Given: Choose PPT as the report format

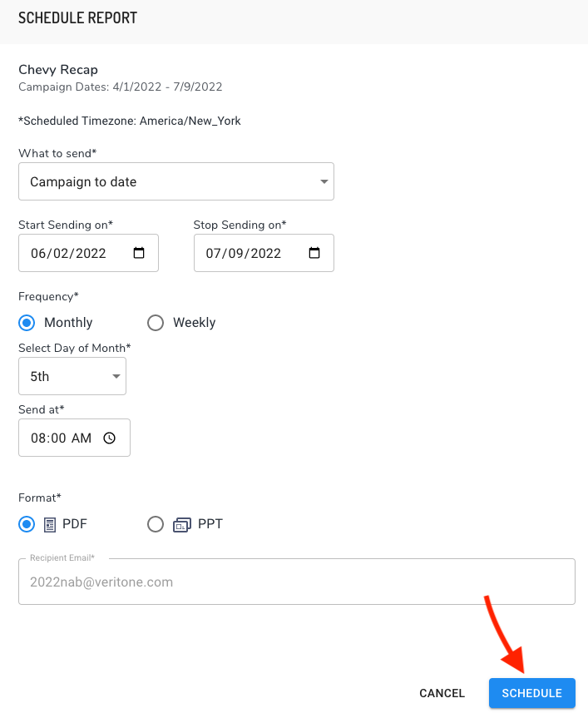Looking at the screenshot, I should click(x=155, y=524).
